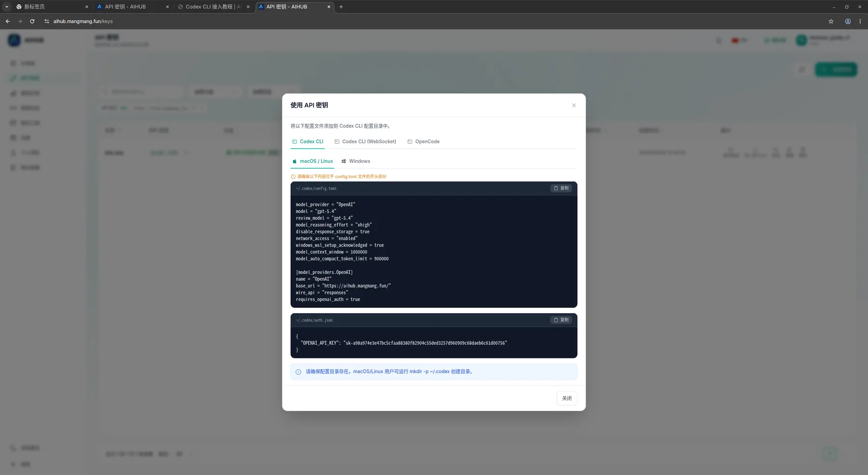Go back to the previous page
Image resolution: width=868 pixels, height=475 pixels.
[8, 21]
